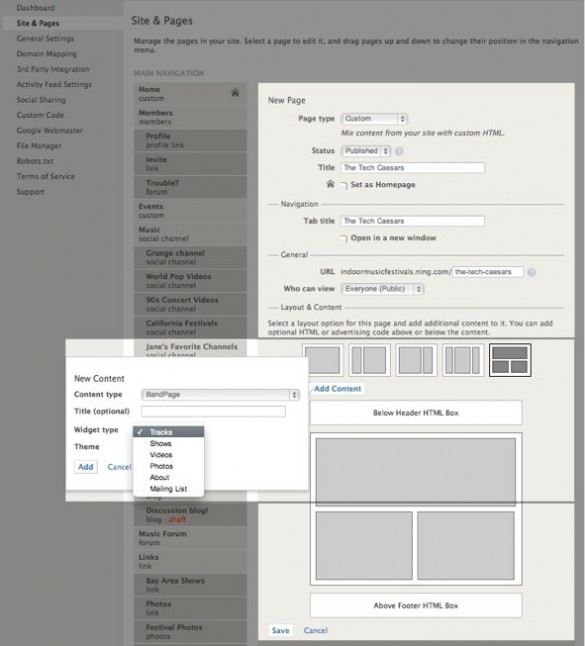This screenshot has width=585, height=646.
Task: Open 3rd Party Integration in the sidebar
Action: pyautogui.click(x=53, y=69)
